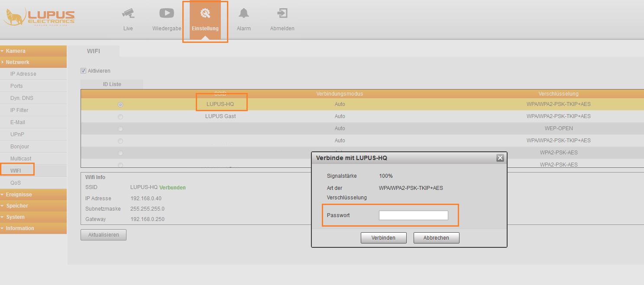The width and height of the screenshot is (644, 285).
Task: Open the Einstellung settings icon
Action: [205, 13]
